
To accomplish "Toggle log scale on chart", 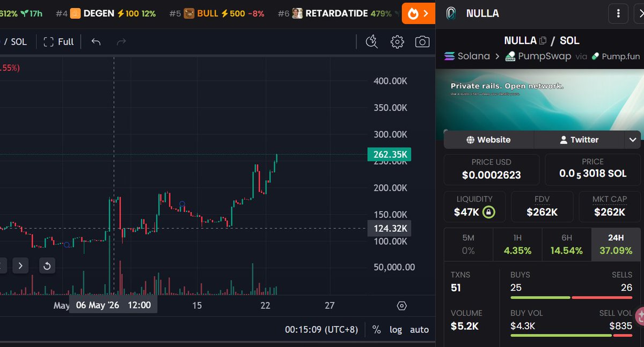I will click(396, 329).
